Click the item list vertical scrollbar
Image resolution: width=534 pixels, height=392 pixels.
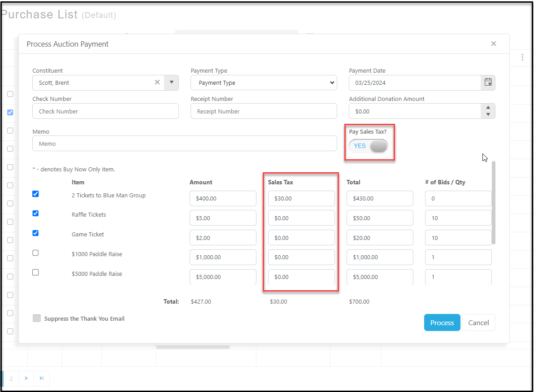[494, 203]
